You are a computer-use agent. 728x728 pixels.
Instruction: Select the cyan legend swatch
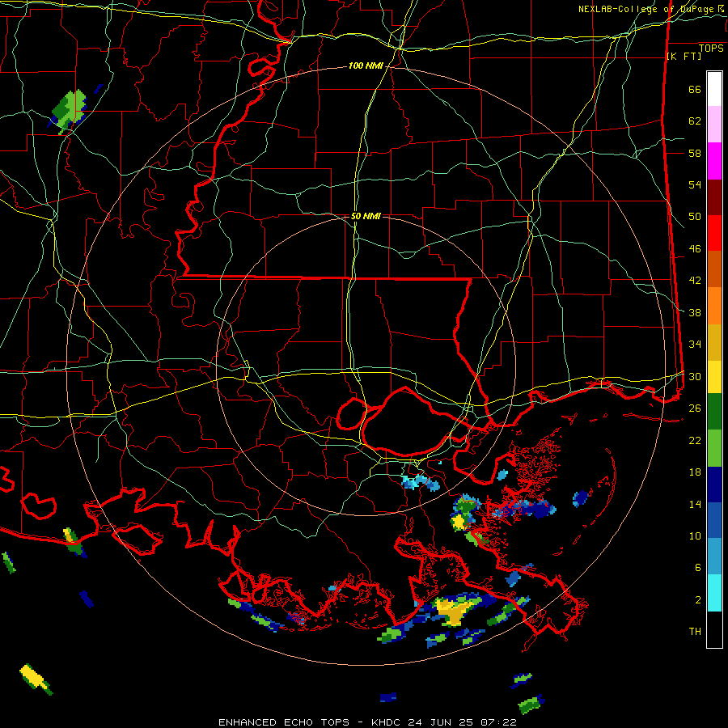pyautogui.click(x=714, y=593)
